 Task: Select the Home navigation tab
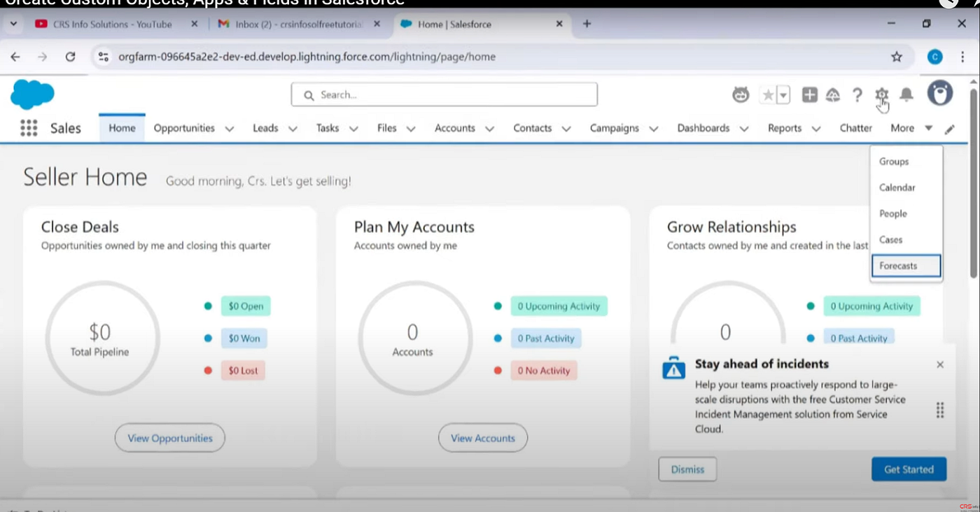122,128
